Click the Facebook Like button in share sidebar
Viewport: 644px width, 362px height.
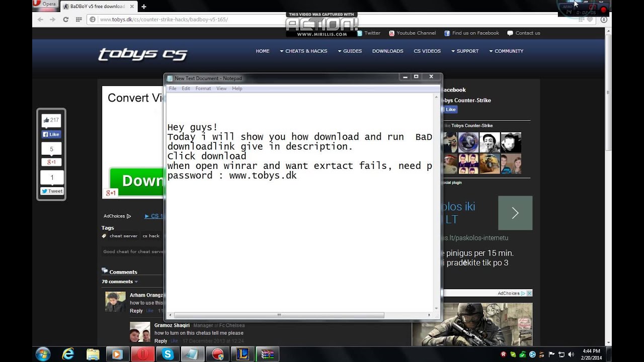(x=51, y=134)
